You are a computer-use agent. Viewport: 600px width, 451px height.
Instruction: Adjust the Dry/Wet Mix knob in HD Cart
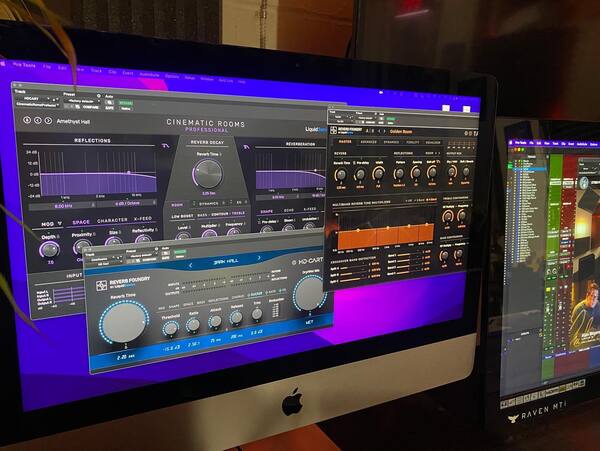309,294
